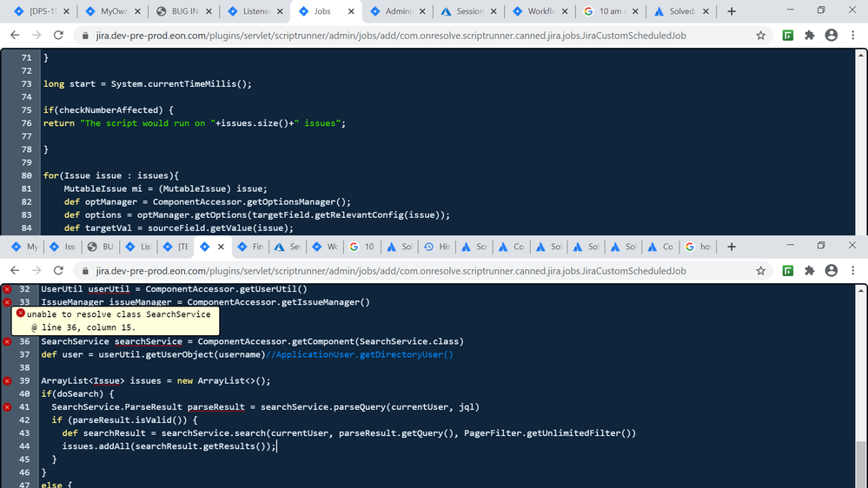Screen dimensions: 868x488
Task: Click the scroll-up arrow of the top code editor
Action: coord(861,55)
